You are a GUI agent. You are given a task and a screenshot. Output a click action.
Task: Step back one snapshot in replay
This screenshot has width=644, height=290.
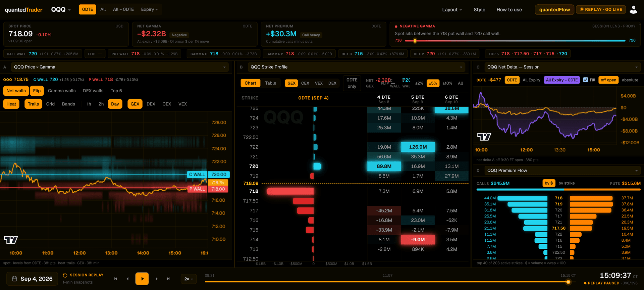click(127, 279)
